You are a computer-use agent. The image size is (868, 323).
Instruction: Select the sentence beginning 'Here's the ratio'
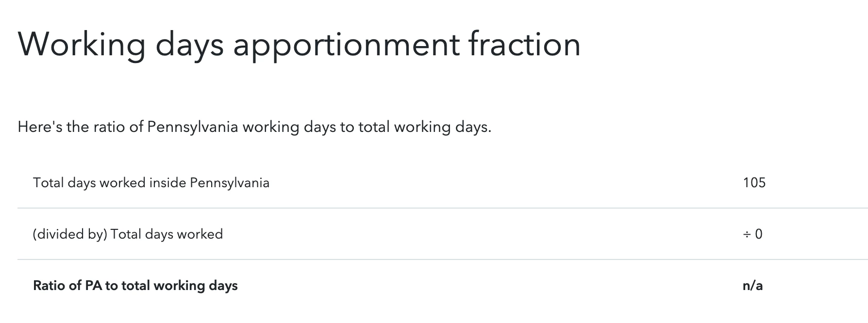(254, 127)
